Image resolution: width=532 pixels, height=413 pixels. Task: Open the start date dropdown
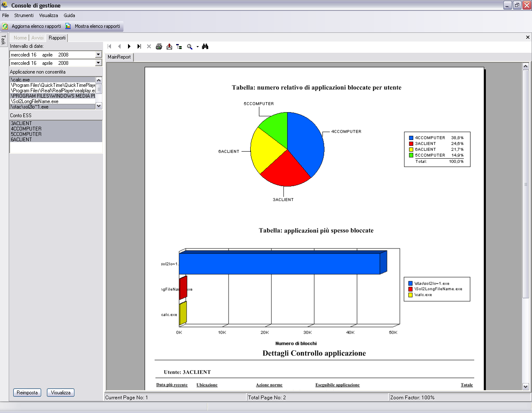tap(99, 54)
